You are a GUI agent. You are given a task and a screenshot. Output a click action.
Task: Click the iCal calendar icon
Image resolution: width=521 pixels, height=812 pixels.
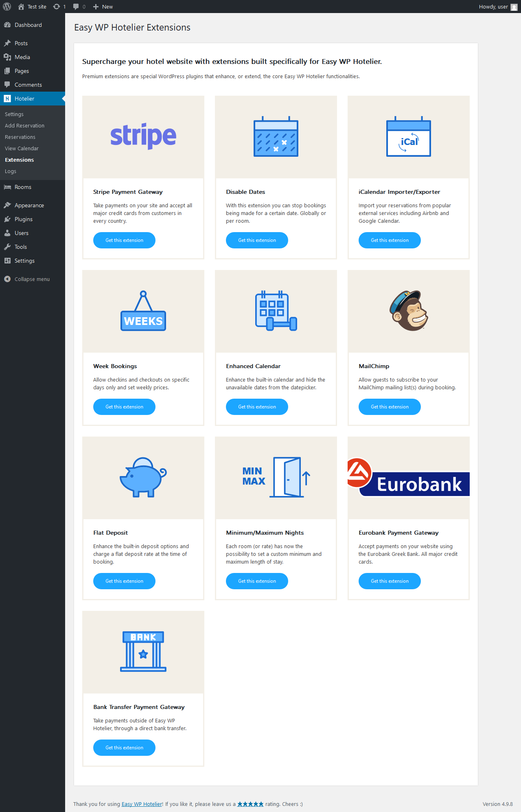coord(409,136)
